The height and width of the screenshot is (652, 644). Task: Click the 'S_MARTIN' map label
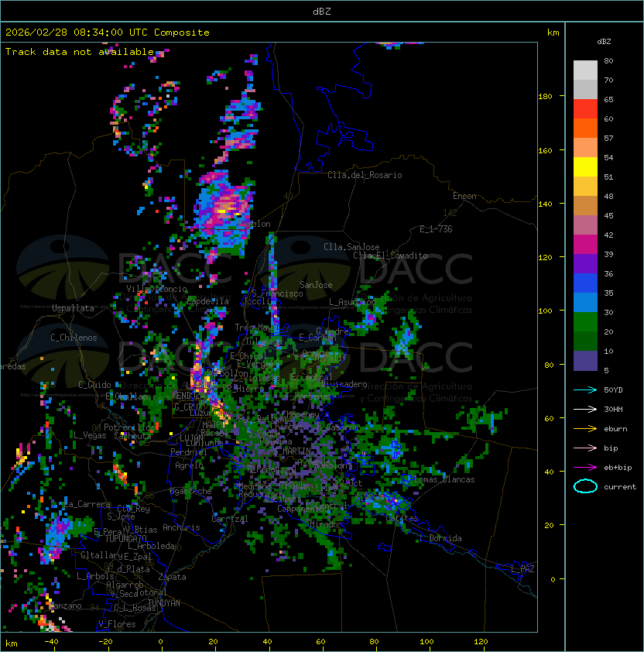pyautogui.click(x=293, y=451)
